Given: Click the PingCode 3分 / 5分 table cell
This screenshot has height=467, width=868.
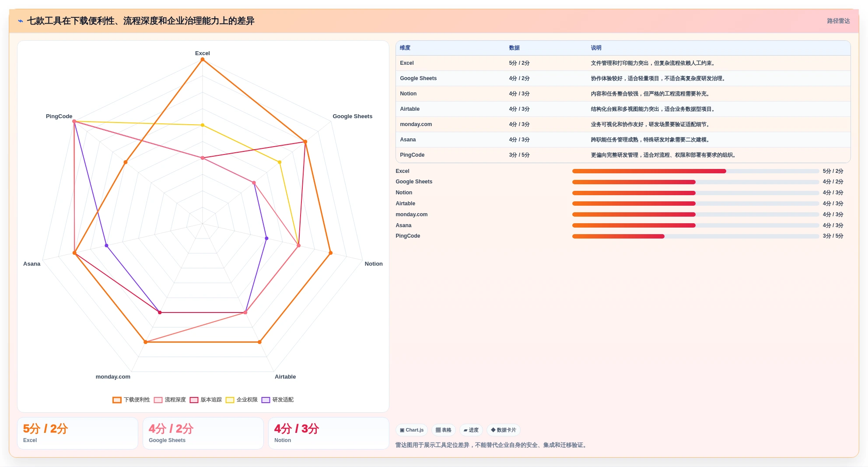Looking at the screenshot, I should pyautogui.click(x=519, y=155).
